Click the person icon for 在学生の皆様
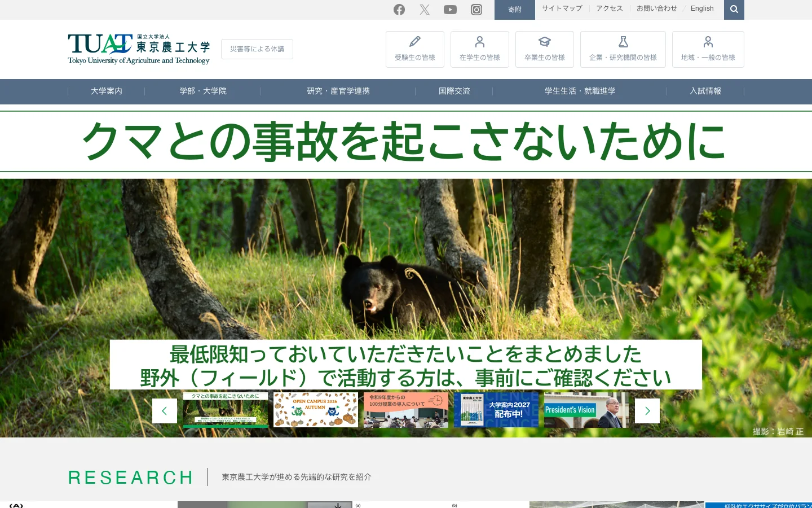 pos(480,42)
